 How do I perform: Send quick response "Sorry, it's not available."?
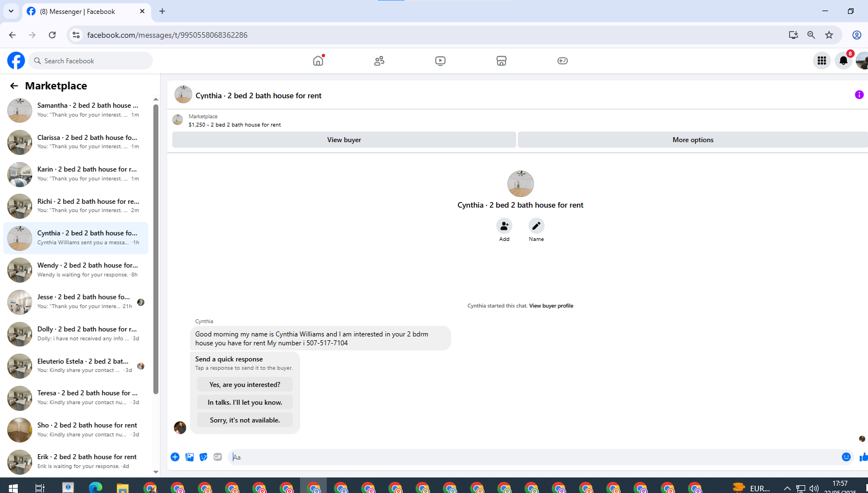245,420
